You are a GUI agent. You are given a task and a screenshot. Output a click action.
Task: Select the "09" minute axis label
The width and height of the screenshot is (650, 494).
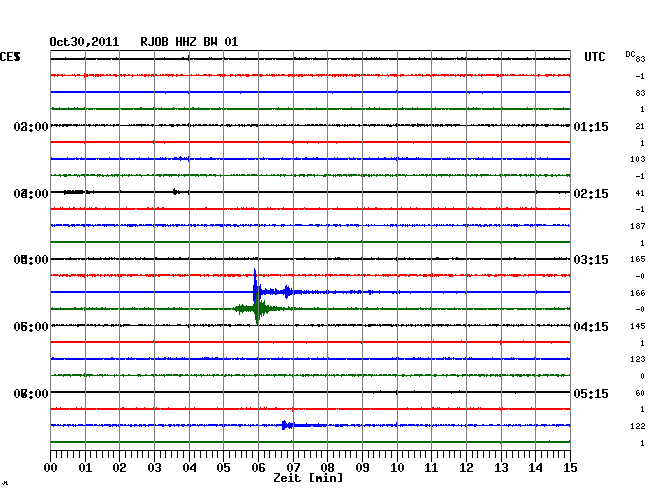[x=362, y=468]
